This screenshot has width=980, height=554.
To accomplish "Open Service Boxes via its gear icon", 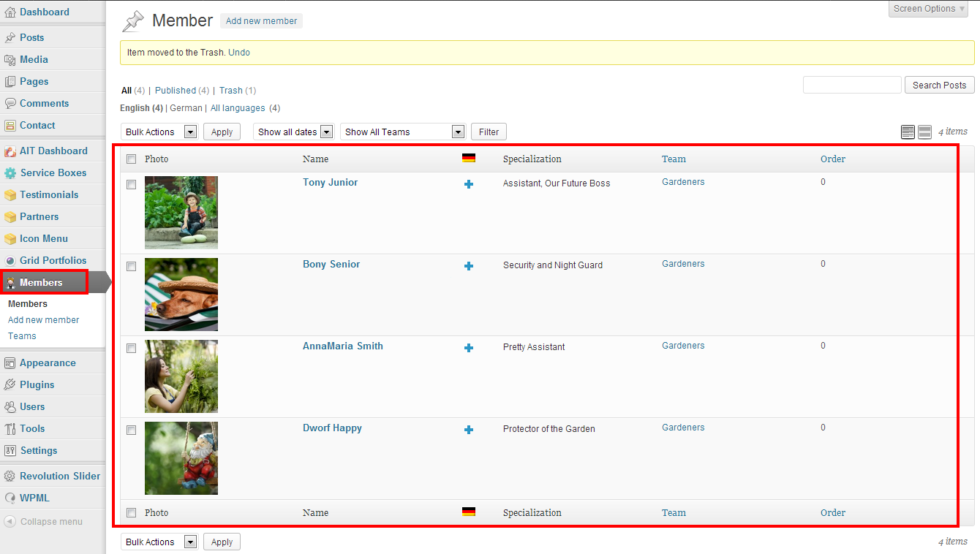I will [10, 173].
